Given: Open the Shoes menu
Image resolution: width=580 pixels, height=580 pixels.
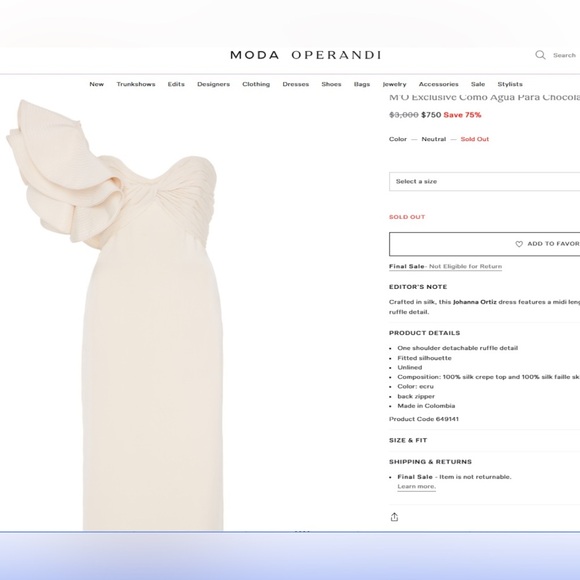Looking at the screenshot, I should tap(331, 84).
